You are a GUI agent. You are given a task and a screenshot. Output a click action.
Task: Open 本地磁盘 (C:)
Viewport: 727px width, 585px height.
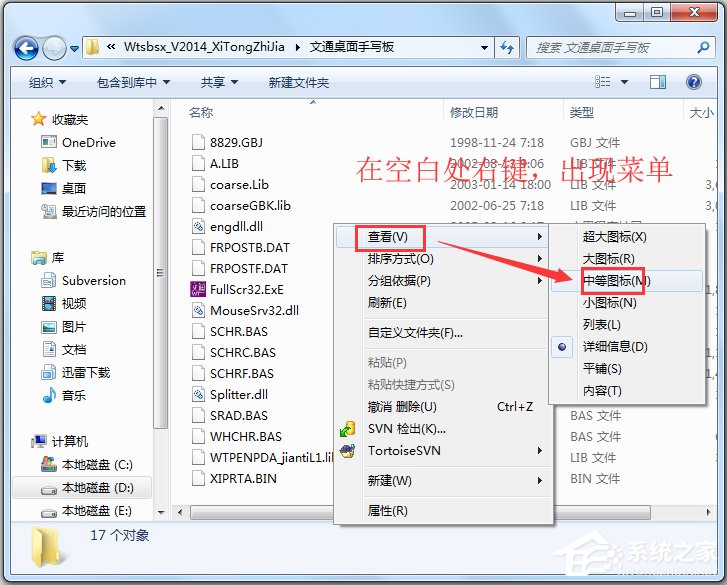coord(87,464)
